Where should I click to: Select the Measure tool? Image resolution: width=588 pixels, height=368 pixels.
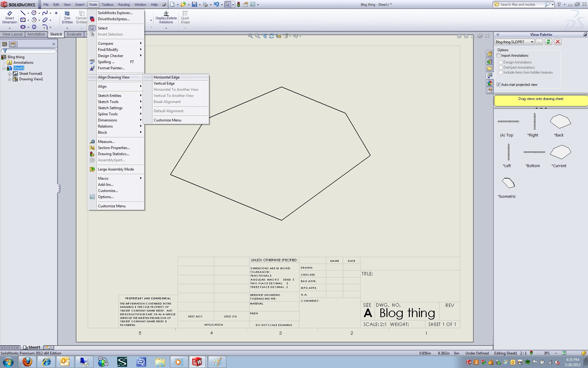click(x=106, y=141)
